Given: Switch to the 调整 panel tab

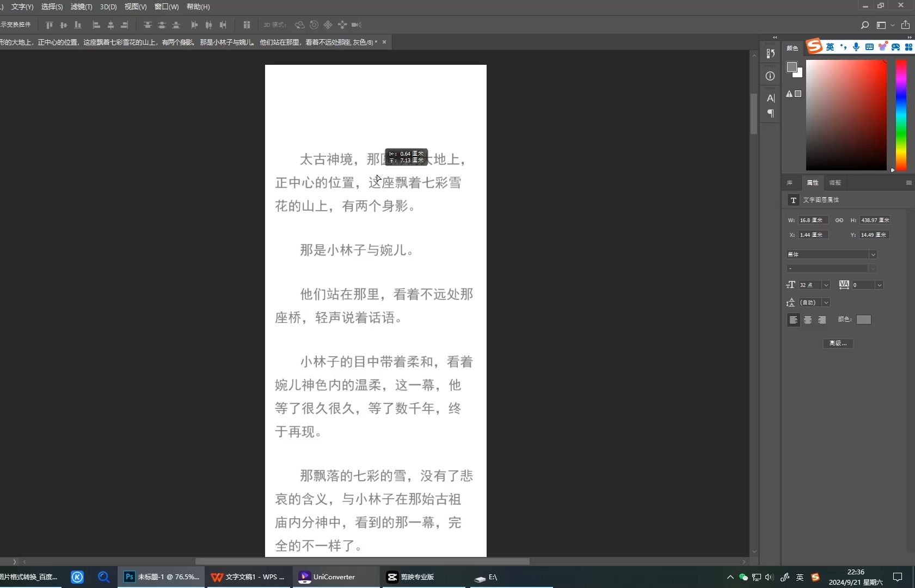Looking at the screenshot, I should pos(836,182).
